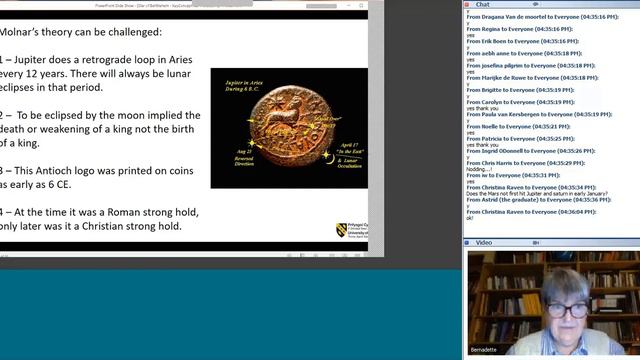Image resolution: width=640 pixels, height=360 pixels.
Task: Select message from Patricia to Everyone
Action: [x=520, y=139]
